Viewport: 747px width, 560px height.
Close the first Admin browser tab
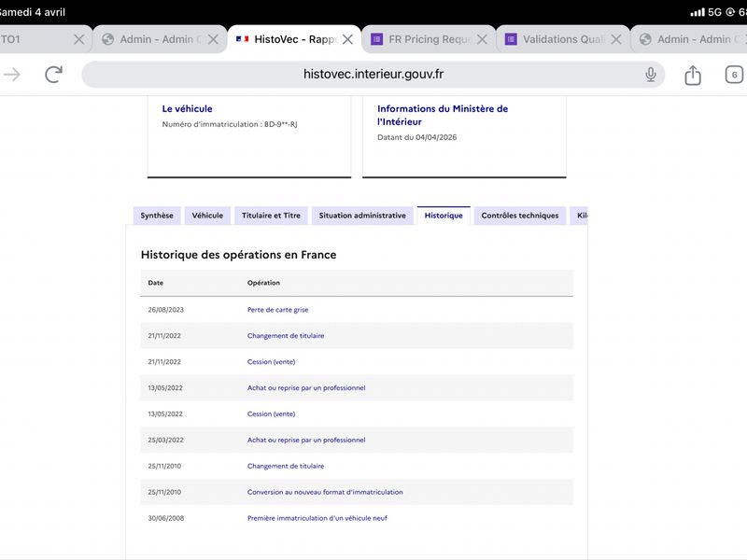213,39
